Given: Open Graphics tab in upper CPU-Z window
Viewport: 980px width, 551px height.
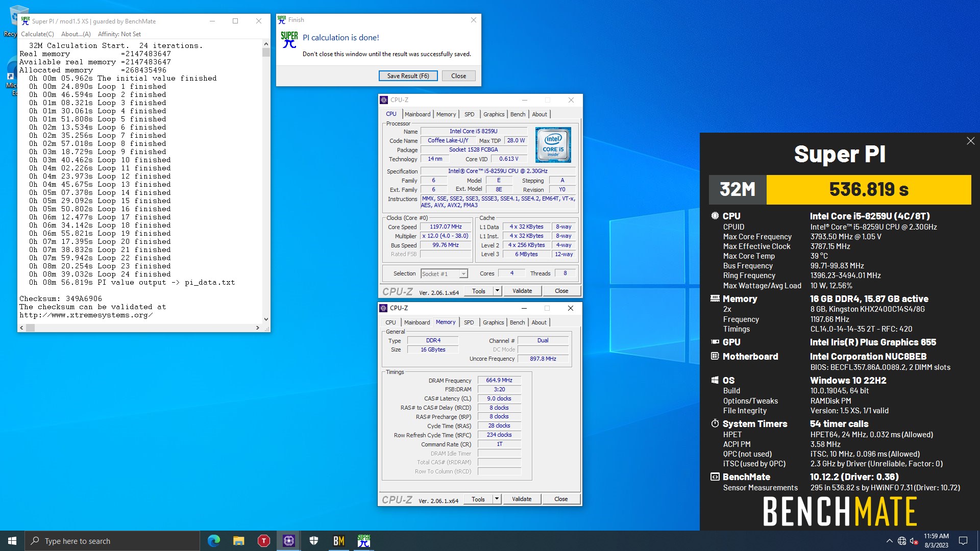Looking at the screenshot, I should coord(494,114).
